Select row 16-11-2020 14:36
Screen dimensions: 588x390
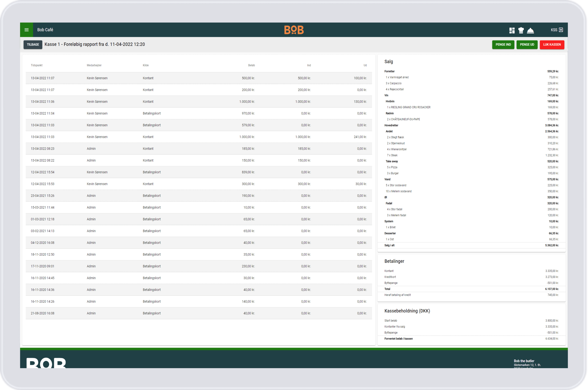(199, 290)
